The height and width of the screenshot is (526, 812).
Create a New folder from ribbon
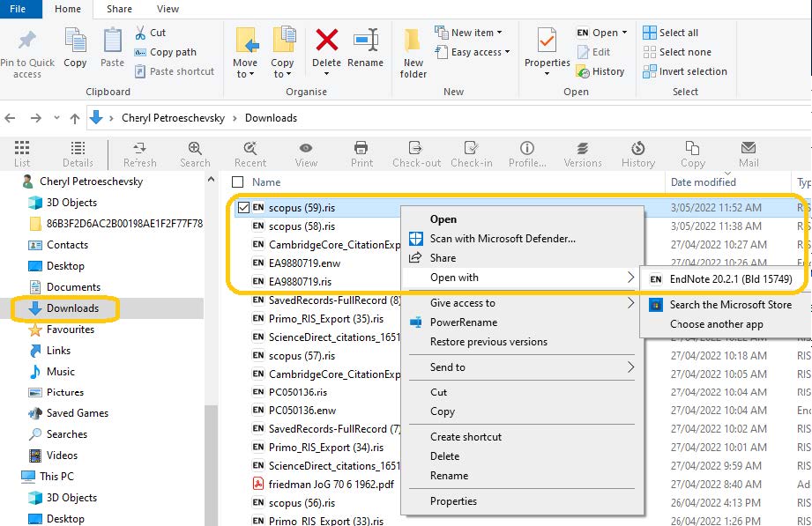click(x=413, y=53)
